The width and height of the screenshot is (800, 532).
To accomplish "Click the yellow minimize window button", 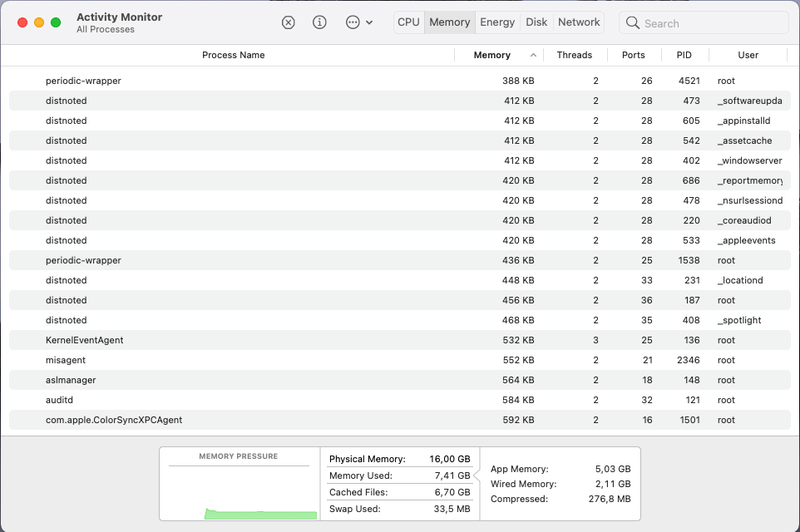I will pyautogui.click(x=39, y=22).
